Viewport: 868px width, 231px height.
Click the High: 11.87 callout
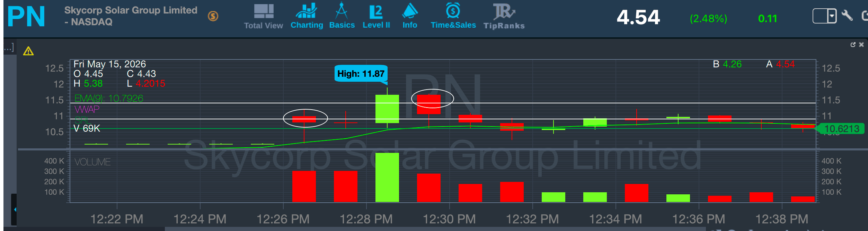pyautogui.click(x=361, y=74)
